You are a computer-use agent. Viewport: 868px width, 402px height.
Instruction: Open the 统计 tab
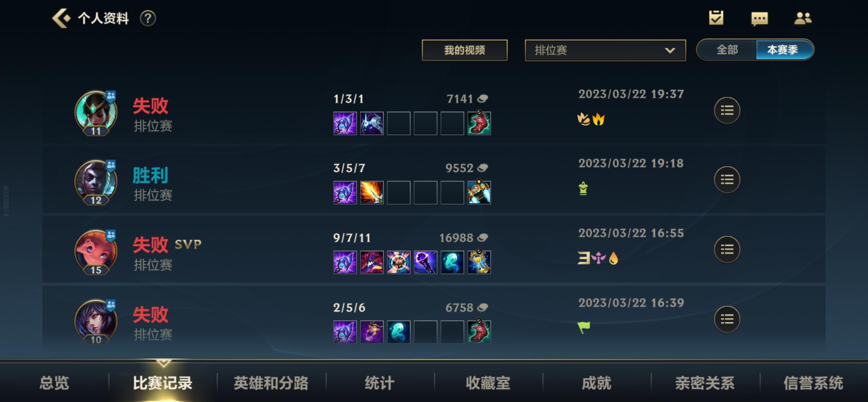pyautogui.click(x=380, y=383)
